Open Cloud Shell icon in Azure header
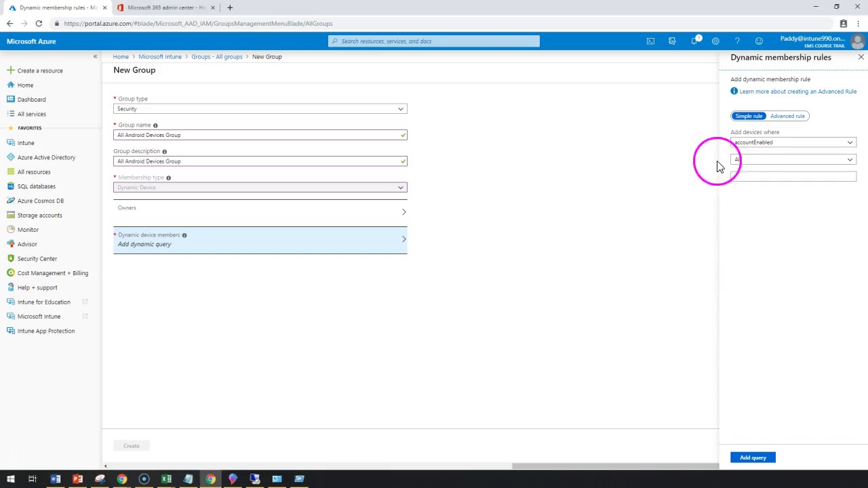Image resolution: width=868 pixels, height=488 pixels. coord(650,41)
